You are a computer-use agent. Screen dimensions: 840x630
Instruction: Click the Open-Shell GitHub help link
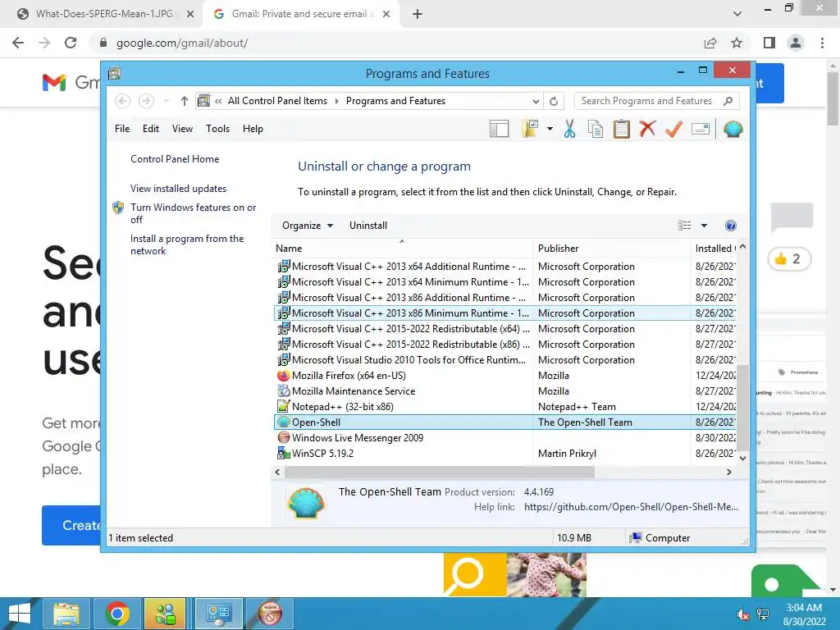pyautogui.click(x=631, y=507)
